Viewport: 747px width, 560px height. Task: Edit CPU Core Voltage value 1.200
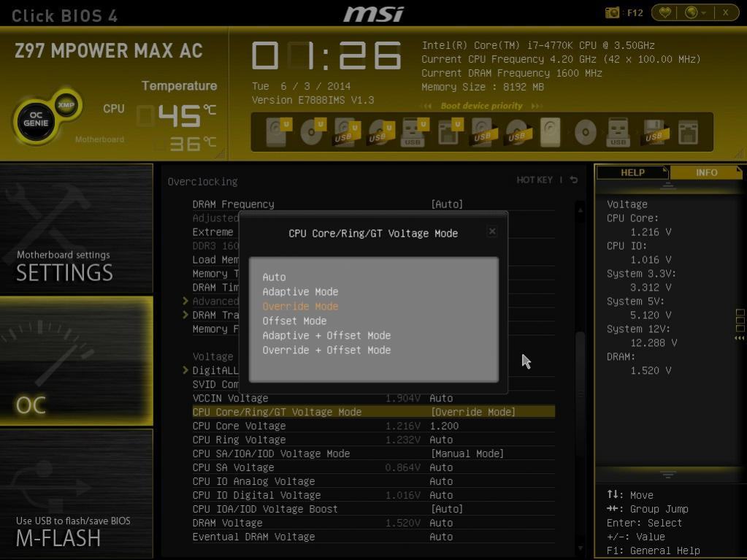444,426
